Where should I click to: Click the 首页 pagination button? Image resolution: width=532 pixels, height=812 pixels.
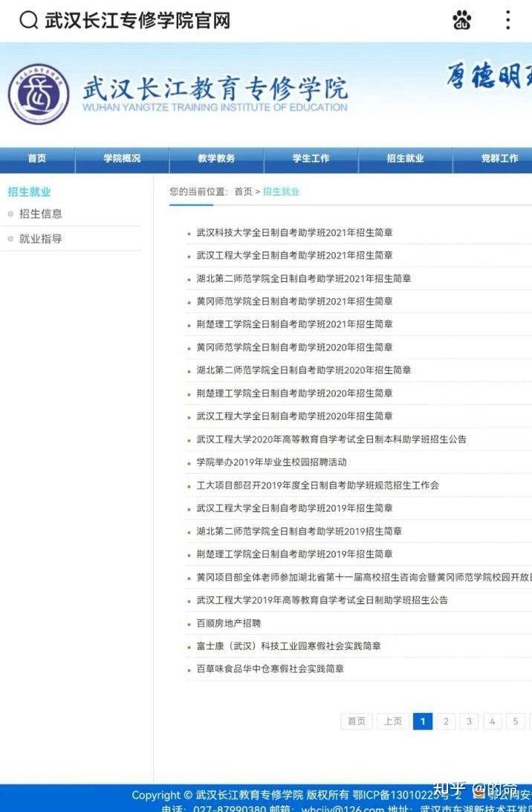357,721
